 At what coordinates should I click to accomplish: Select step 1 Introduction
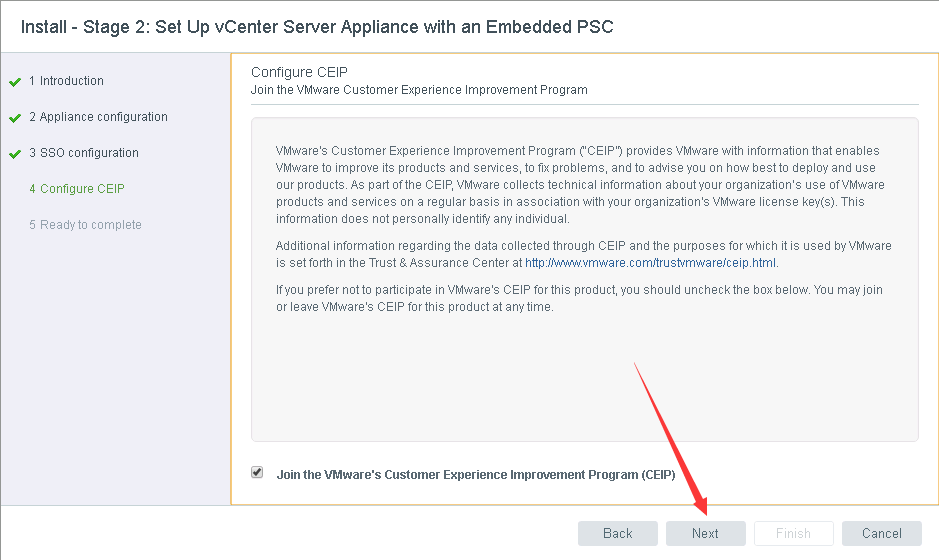coord(66,81)
